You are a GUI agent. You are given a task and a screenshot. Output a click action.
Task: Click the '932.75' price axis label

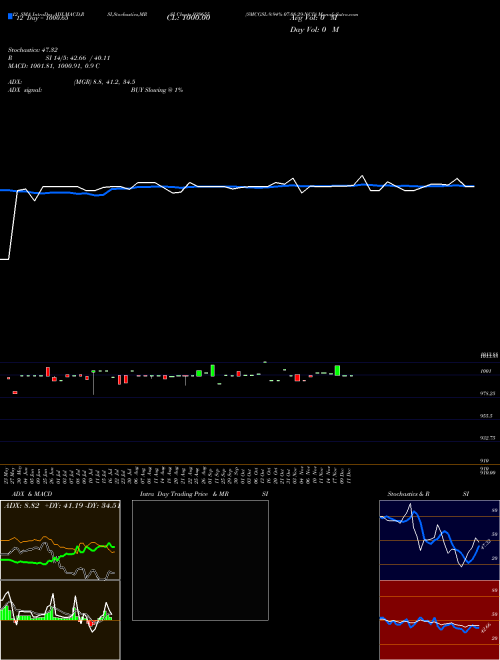488,438
